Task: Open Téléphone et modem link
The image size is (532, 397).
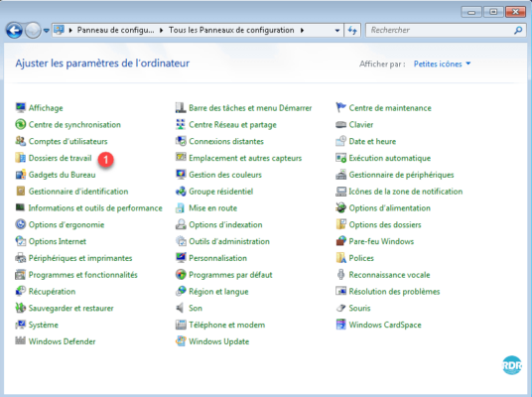Action: coord(226,325)
